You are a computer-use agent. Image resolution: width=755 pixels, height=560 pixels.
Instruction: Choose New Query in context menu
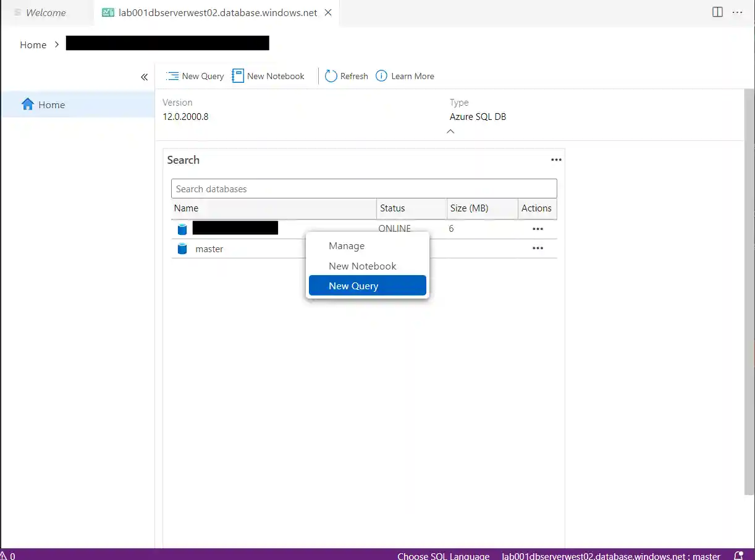click(353, 286)
